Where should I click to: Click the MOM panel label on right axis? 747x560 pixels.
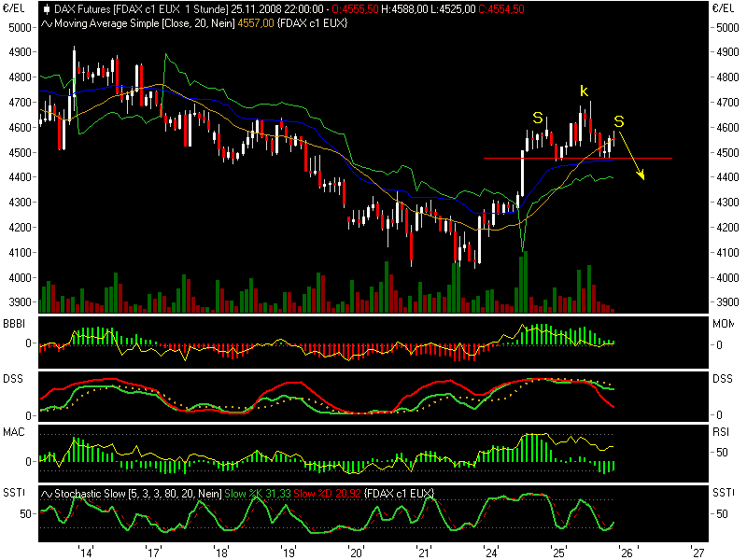723,324
